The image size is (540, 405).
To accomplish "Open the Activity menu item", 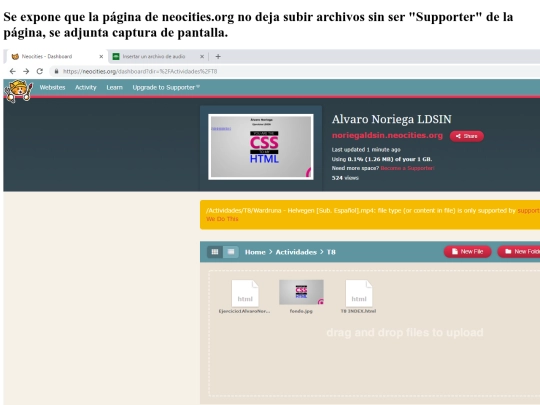I will tap(86, 87).
